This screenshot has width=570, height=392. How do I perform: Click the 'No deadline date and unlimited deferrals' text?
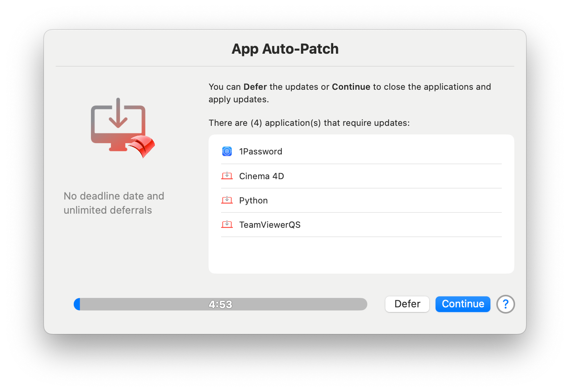(x=114, y=203)
